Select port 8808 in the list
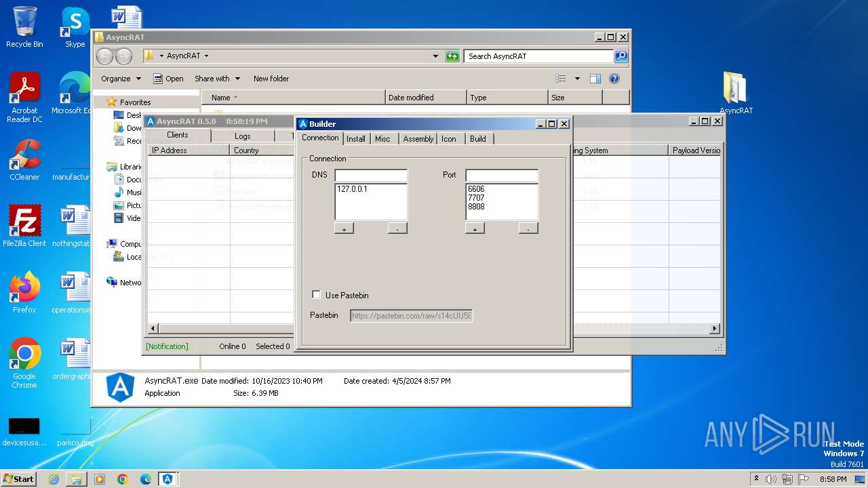The height and width of the screenshot is (488, 868). tap(476, 207)
